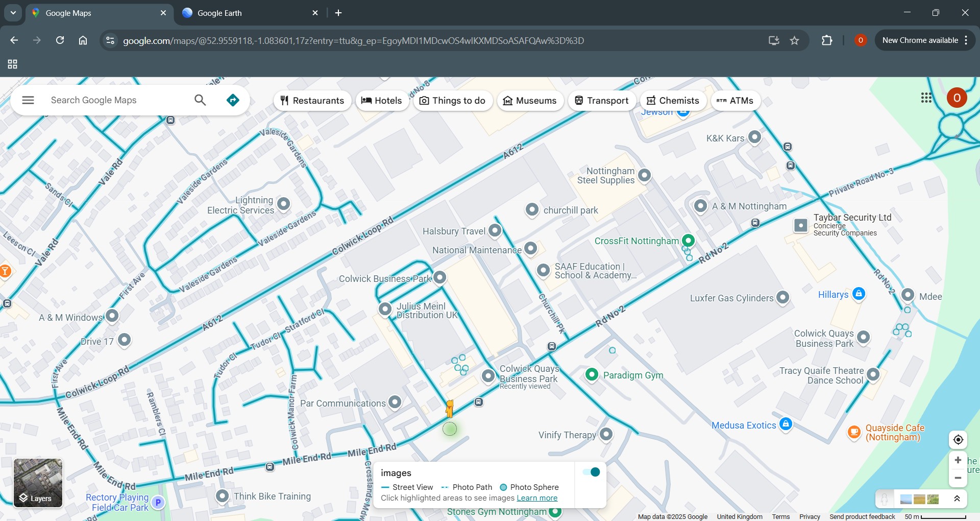The height and width of the screenshot is (521, 980).
Task: Open the Google apps grid
Action: (x=926, y=98)
